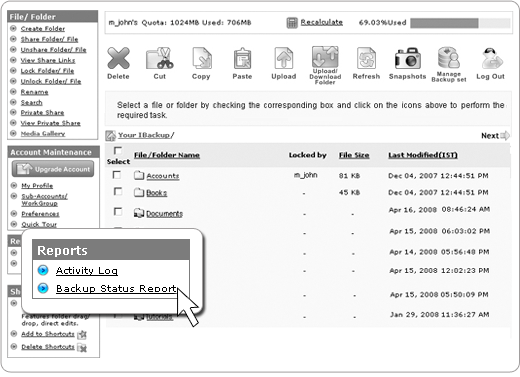Click Add to Shortcuts link
520x377 pixels.
(48, 334)
